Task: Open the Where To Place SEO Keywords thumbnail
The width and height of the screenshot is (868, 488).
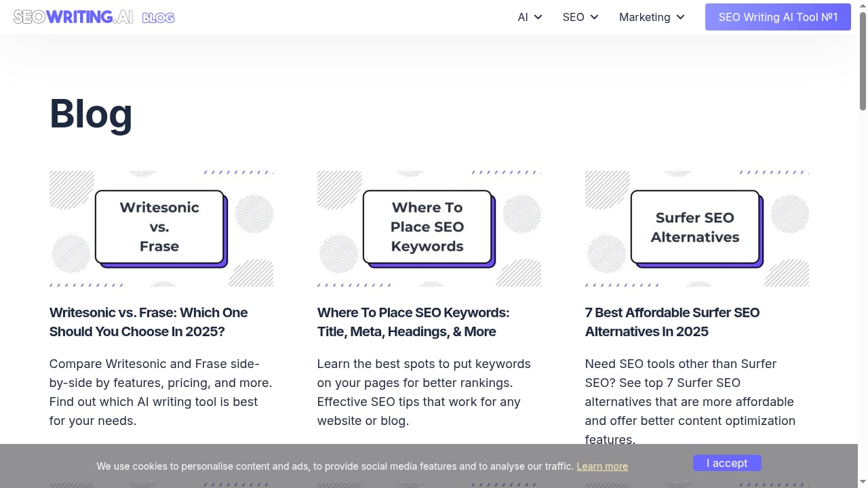Action: [x=429, y=228]
